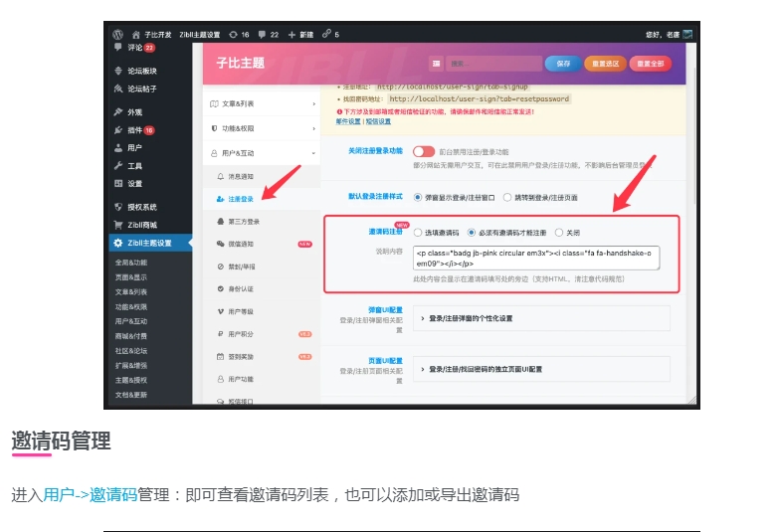This screenshot has height=532, width=780.
Task: Open 主题&授权 submenu item
Action: point(131,380)
